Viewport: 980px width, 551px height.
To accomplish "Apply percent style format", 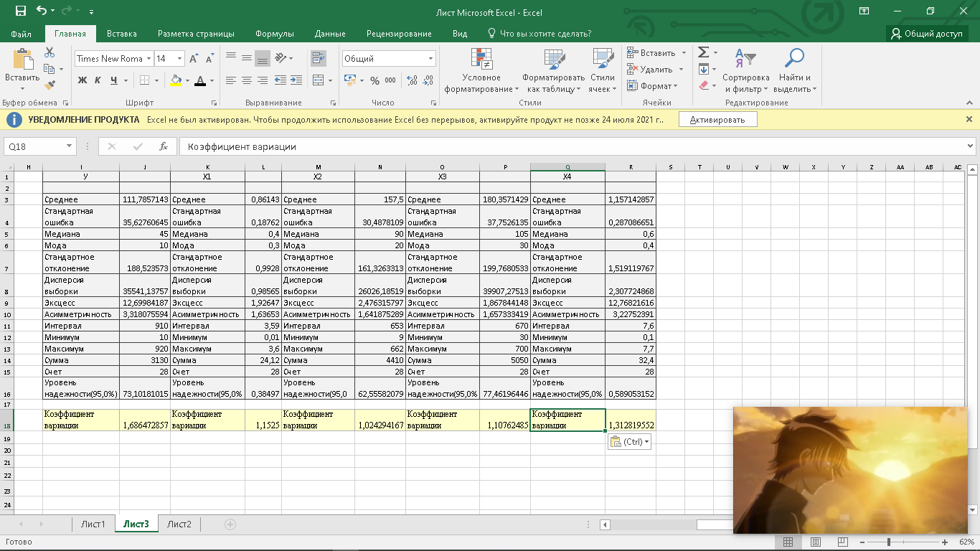I will pos(374,80).
